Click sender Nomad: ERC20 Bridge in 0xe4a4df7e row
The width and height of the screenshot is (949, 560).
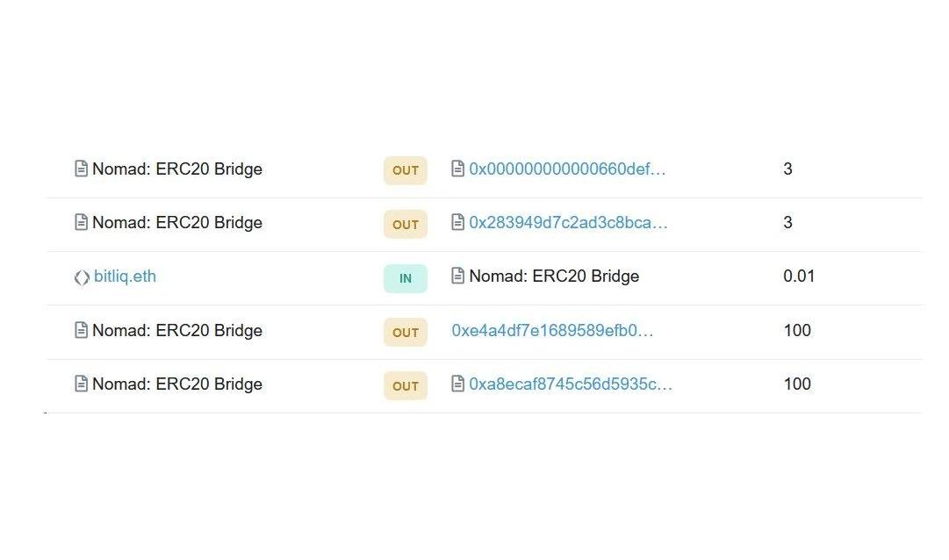point(177,331)
